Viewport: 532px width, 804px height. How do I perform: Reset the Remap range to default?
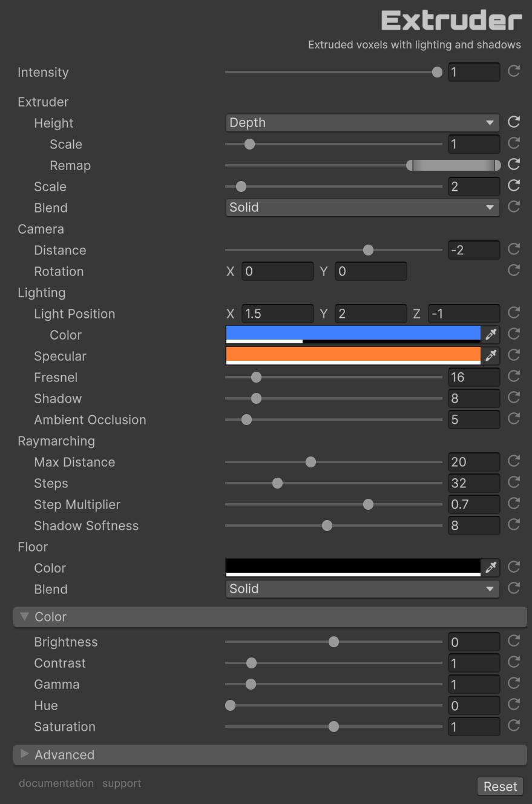[x=514, y=164]
